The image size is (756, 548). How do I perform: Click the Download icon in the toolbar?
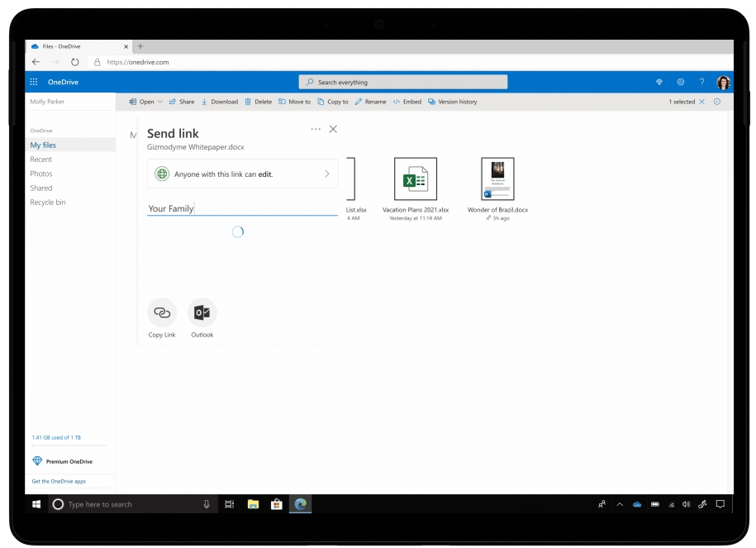[220, 101]
